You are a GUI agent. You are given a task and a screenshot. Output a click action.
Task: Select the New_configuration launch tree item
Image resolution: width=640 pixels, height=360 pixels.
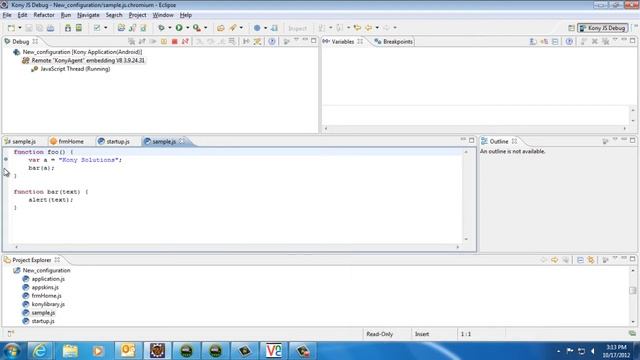coord(82,52)
